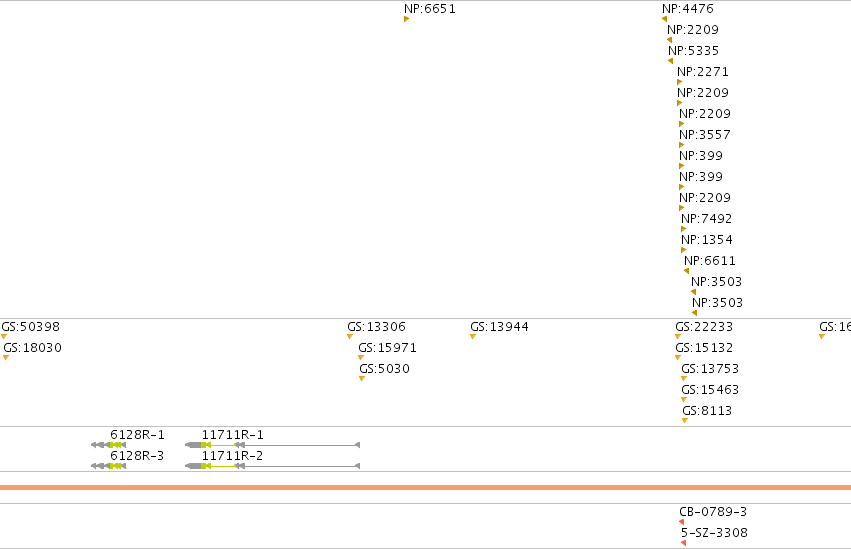
Task: Select the NP:7492 feature label
Action: (707, 219)
